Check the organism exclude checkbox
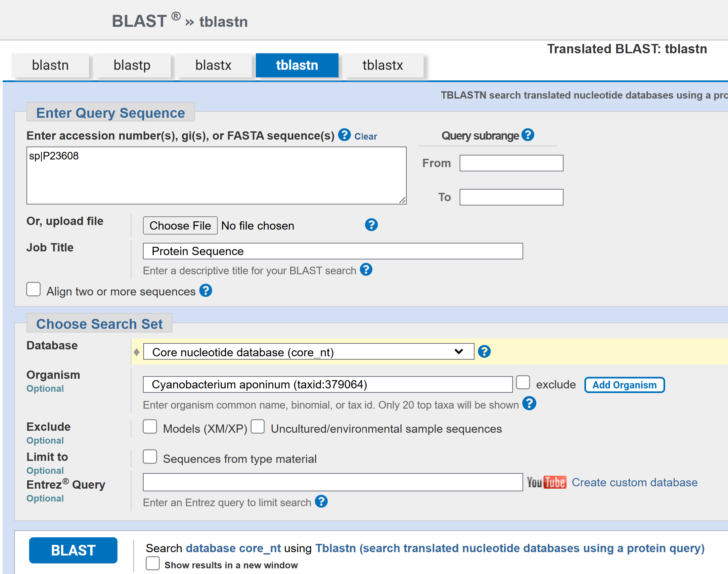 (523, 382)
